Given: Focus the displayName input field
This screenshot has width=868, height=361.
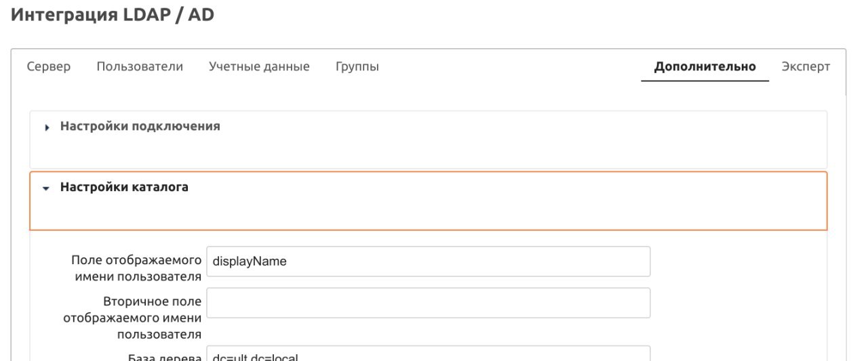Looking at the screenshot, I should (428, 261).
